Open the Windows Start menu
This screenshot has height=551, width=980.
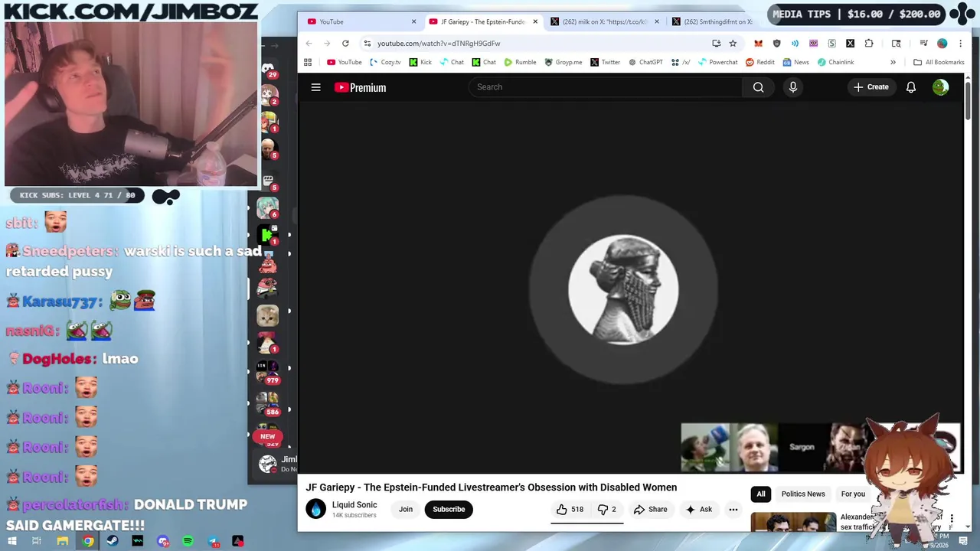coord(11,542)
